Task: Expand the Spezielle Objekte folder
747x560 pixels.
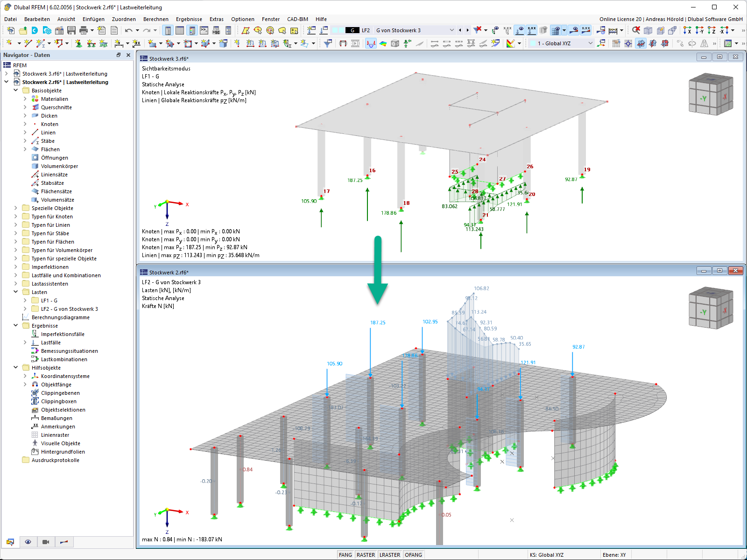Action: coord(16,208)
